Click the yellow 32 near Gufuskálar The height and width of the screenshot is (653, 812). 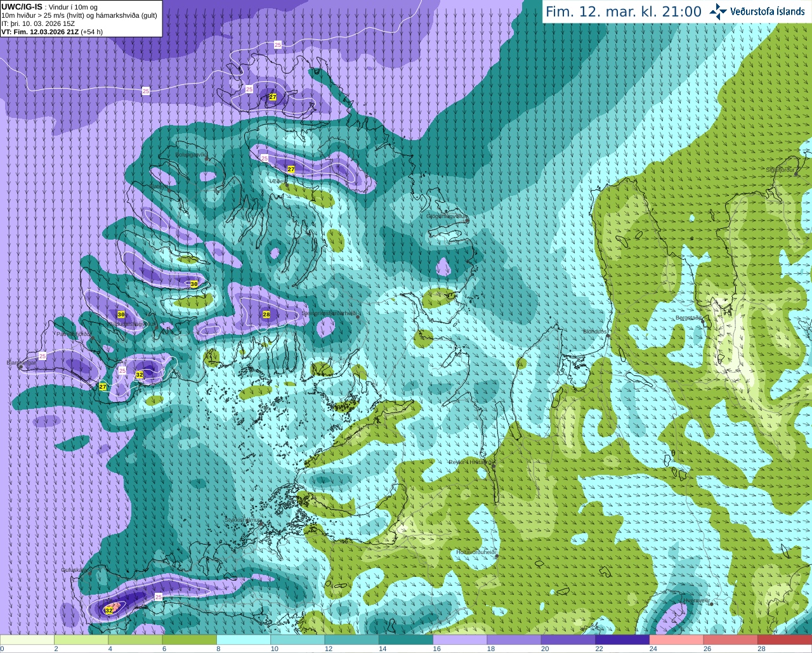pos(109,611)
